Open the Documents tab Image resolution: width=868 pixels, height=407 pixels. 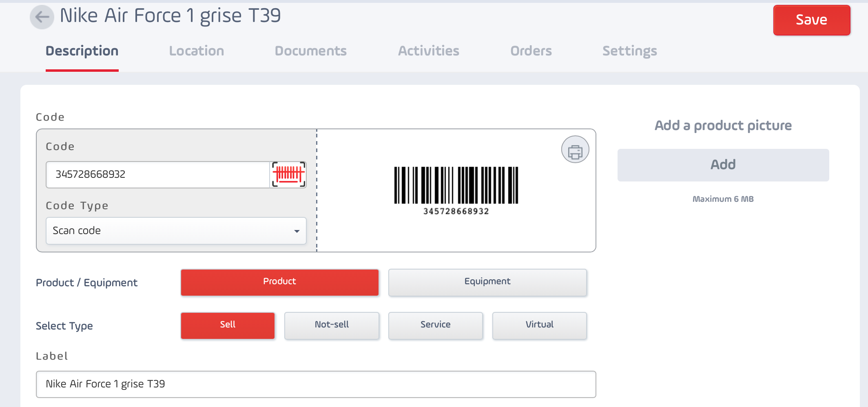coord(311,51)
